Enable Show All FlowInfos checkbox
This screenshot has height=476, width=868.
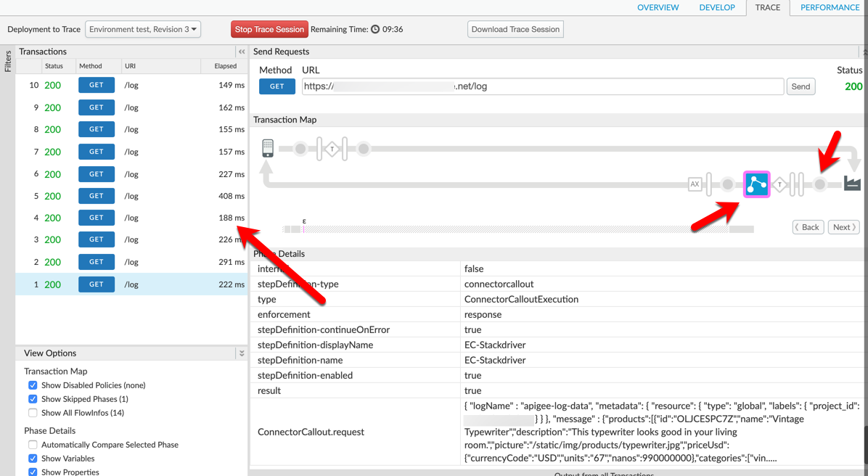[33, 413]
